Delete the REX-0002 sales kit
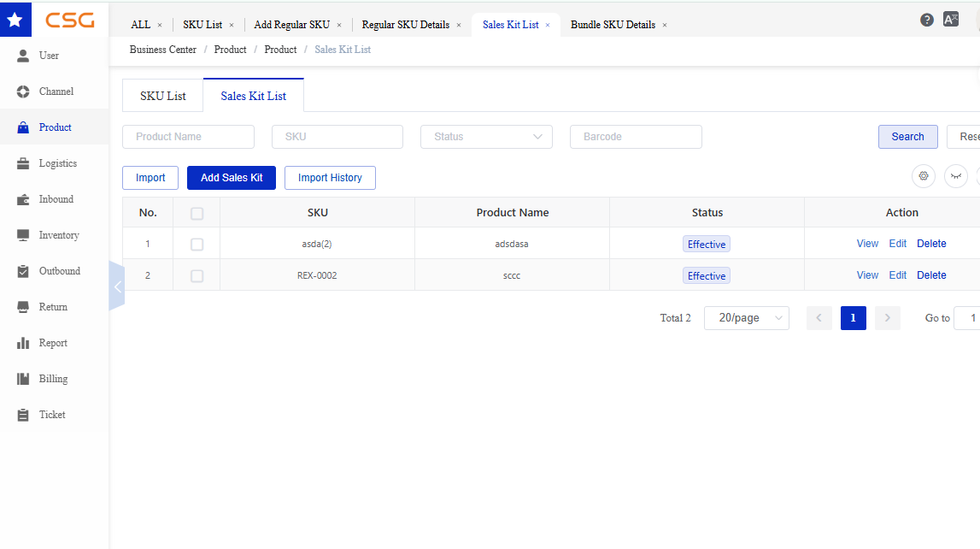 click(931, 275)
